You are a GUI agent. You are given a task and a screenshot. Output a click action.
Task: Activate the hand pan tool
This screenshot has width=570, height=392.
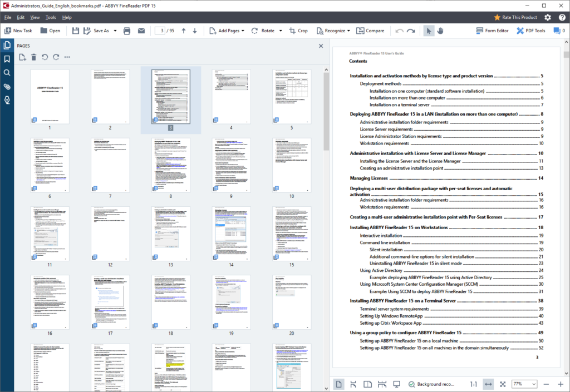coord(440,31)
